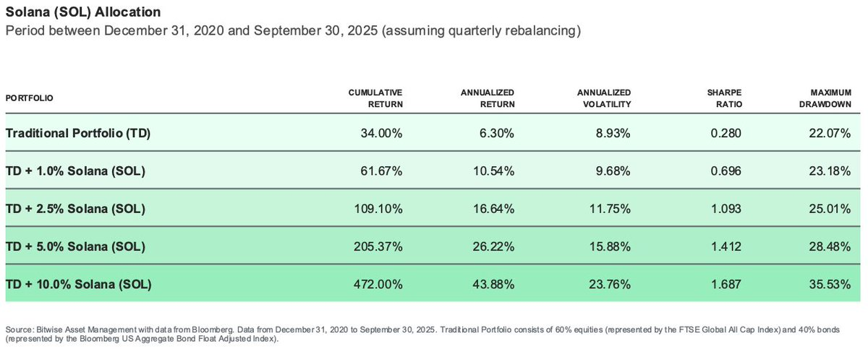The height and width of the screenshot is (349, 868).
Task: Click the 15.88% annualized volatility cell
Action: pyautogui.click(x=610, y=246)
